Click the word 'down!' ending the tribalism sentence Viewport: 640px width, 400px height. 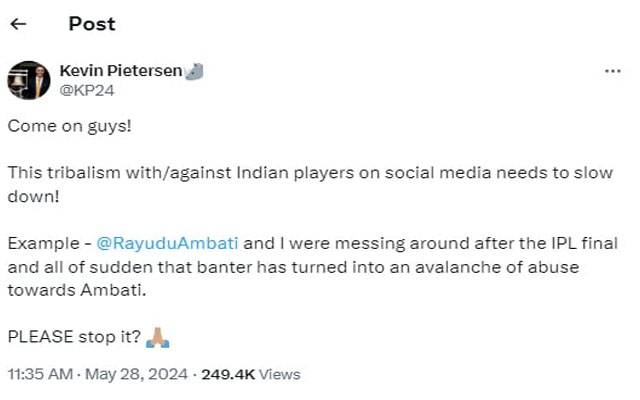point(33,196)
